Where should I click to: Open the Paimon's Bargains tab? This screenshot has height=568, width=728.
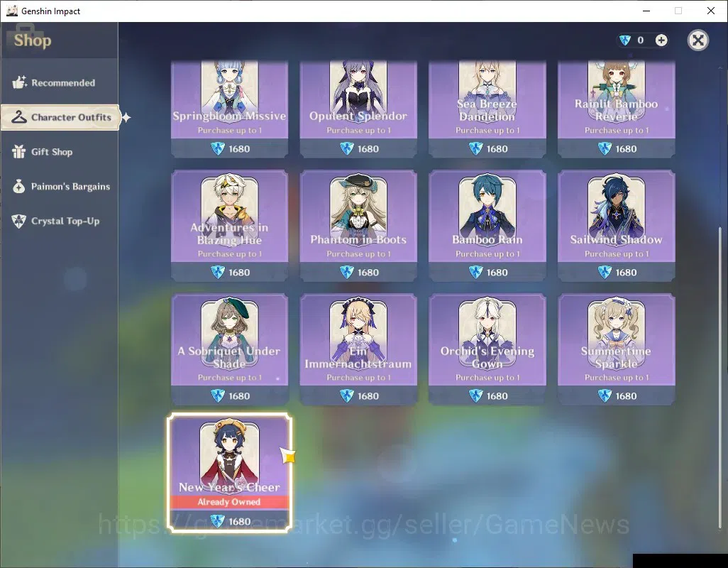click(60, 187)
